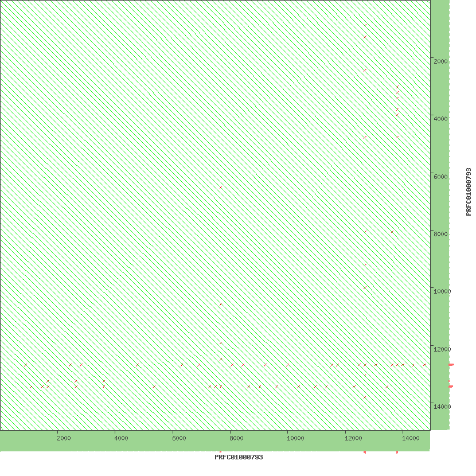
Task: Click the rotated vertical axis title PRFC01000793
Action: click(469, 192)
